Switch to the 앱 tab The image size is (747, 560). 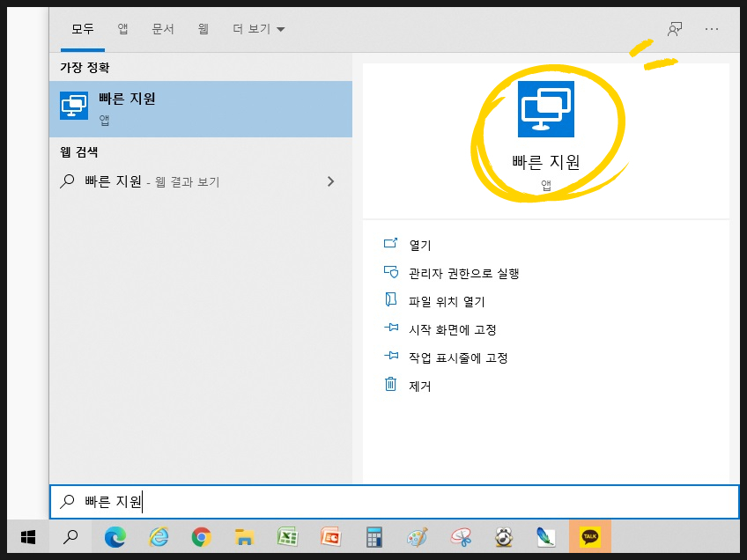(123, 29)
